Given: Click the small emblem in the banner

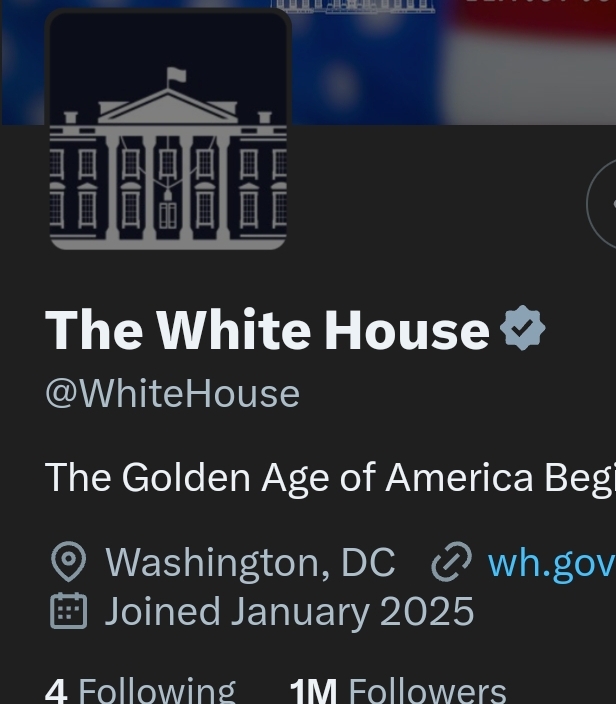Looking at the screenshot, I should coord(354,6).
